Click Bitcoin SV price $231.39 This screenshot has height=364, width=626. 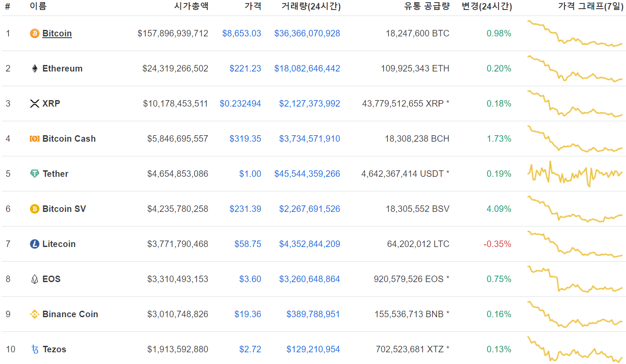click(246, 209)
